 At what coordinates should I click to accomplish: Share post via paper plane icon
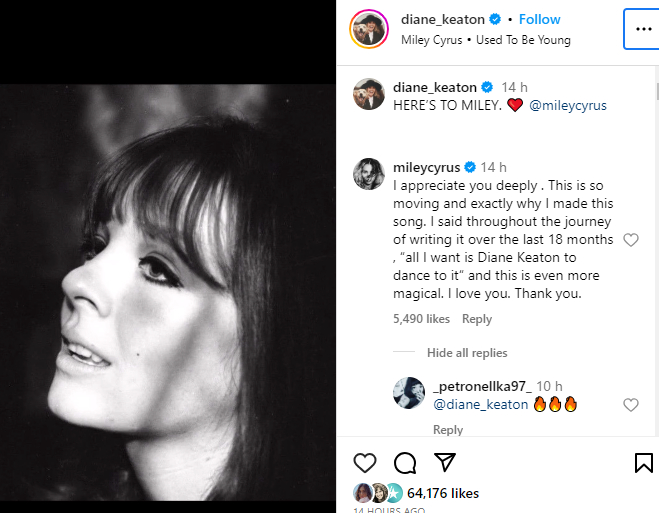coord(444,462)
